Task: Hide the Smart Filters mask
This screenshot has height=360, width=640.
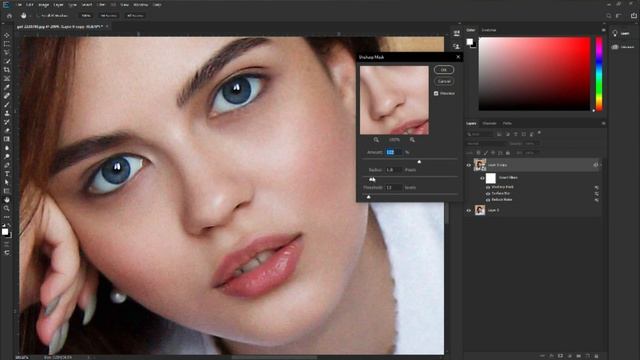Action: [482, 178]
